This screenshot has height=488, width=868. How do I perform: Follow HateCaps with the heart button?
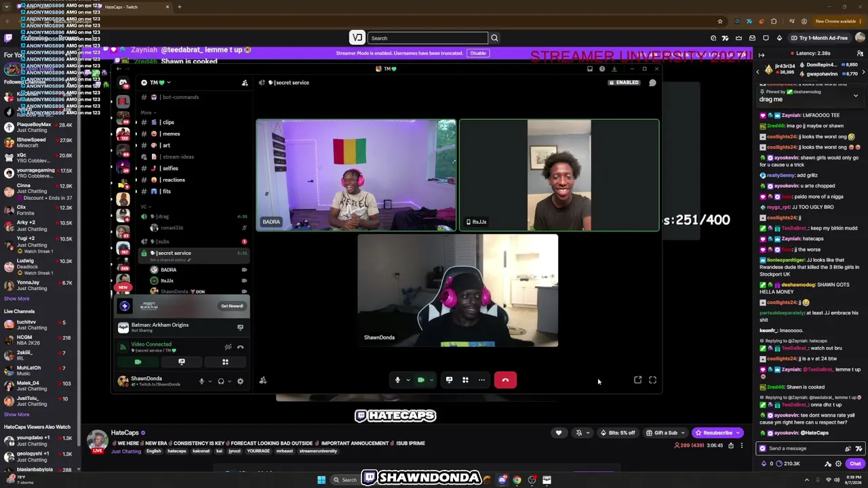559,432
